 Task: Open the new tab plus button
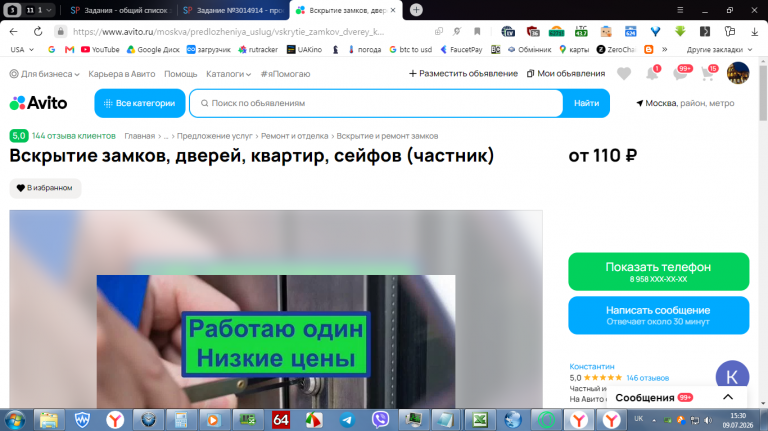click(x=416, y=10)
